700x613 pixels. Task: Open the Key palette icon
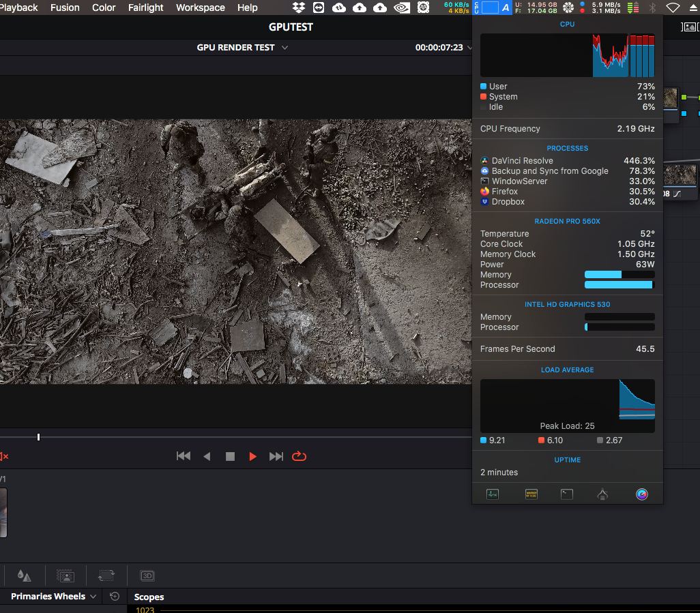(65, 575)
